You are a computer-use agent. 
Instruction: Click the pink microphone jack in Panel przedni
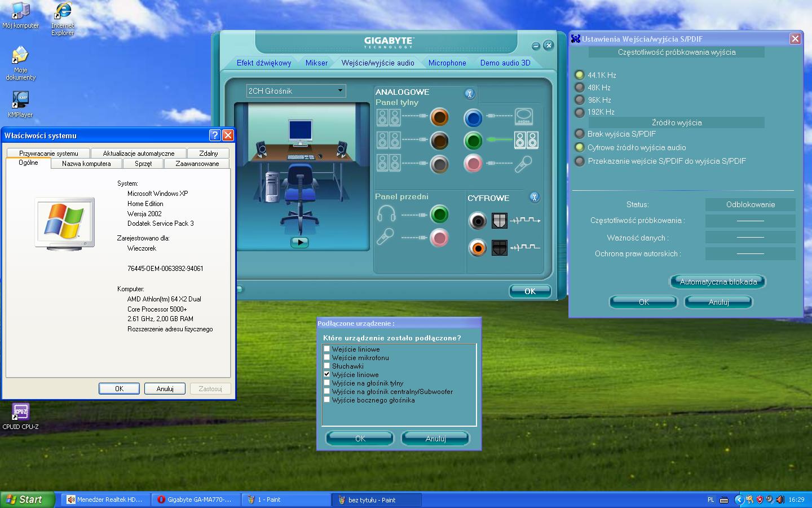[439, 238]
